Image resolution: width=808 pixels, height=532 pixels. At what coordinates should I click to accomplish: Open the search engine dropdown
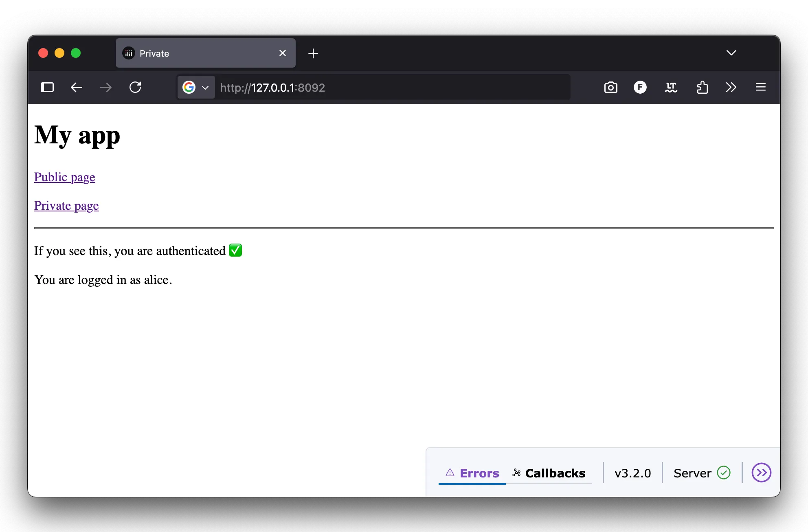click(x=196, y=87)
